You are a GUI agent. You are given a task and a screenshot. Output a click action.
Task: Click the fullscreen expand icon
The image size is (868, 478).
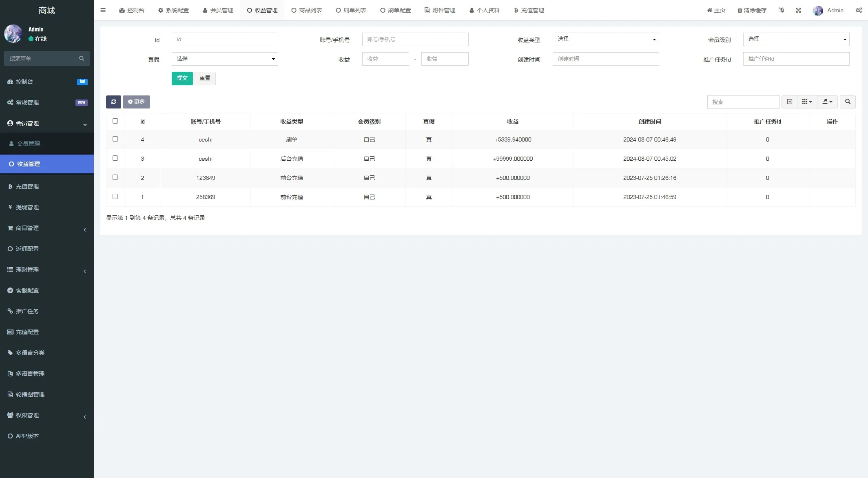798,10
